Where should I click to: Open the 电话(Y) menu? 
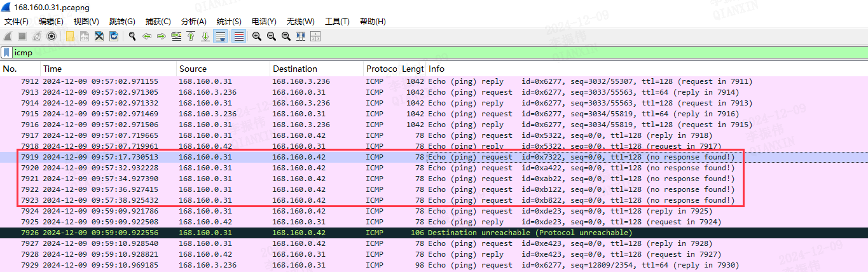264,22
